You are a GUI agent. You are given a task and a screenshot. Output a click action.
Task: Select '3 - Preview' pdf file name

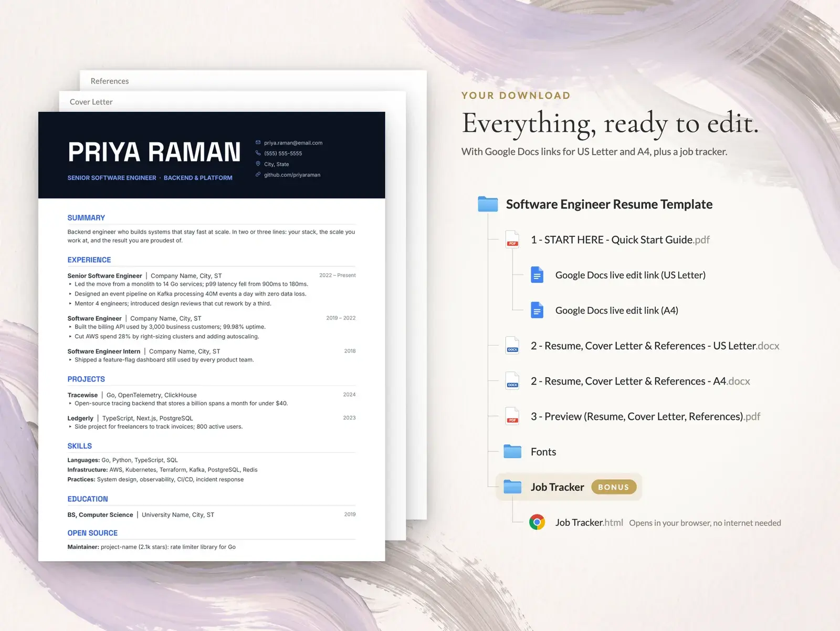pyautogui.click(x=646, y=417)
